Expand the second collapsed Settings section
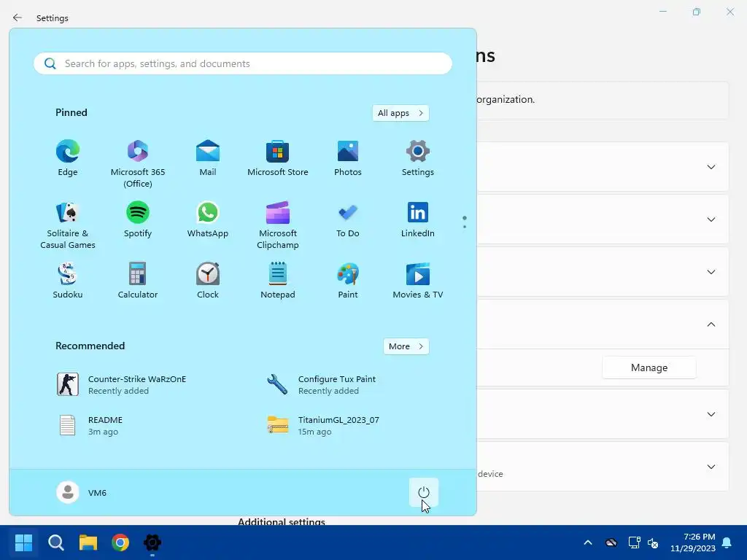The image size is (747, 560). [x=711, y=219]
